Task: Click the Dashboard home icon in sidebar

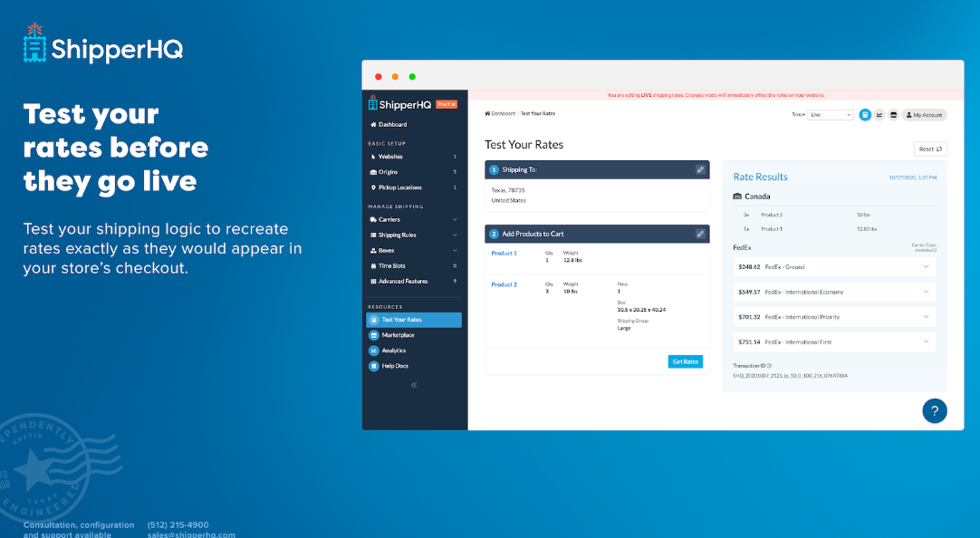Action: pyautogui.click(x=373, y=124)
